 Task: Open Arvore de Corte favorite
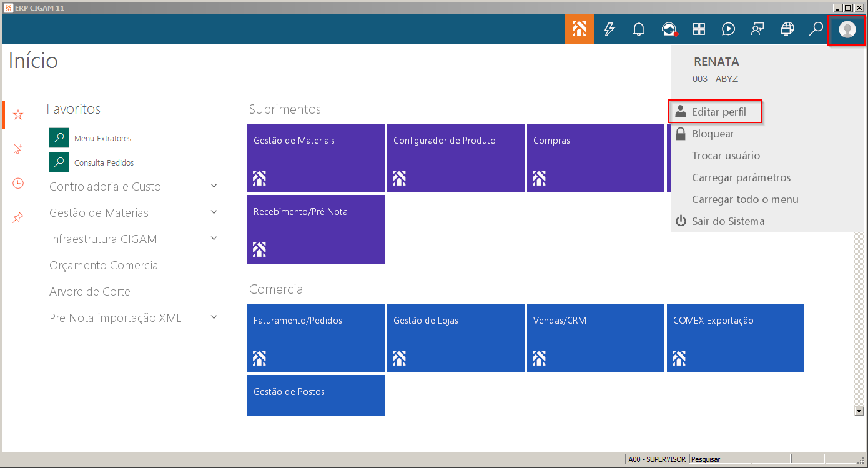90,292
